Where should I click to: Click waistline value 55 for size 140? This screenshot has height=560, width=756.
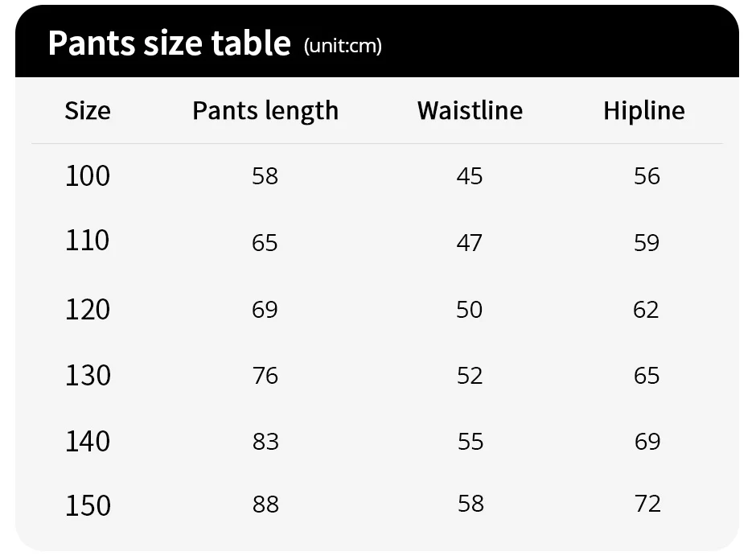click(470, 441)
